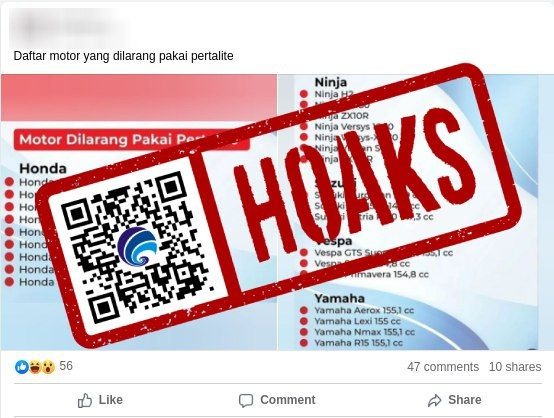Image resolution: width=554 pixels, height=418 pixels.
Task: Click the Motor Dilarang Pakai Pertalite banner
Action: [131, 140]
